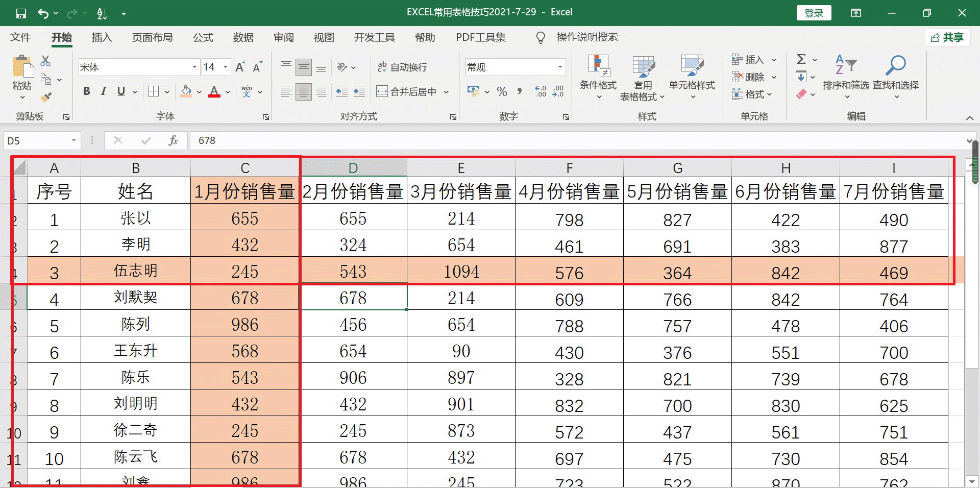980x488 pixels.
Task: Toggle Italic formatting
Action: pos(104,91)
